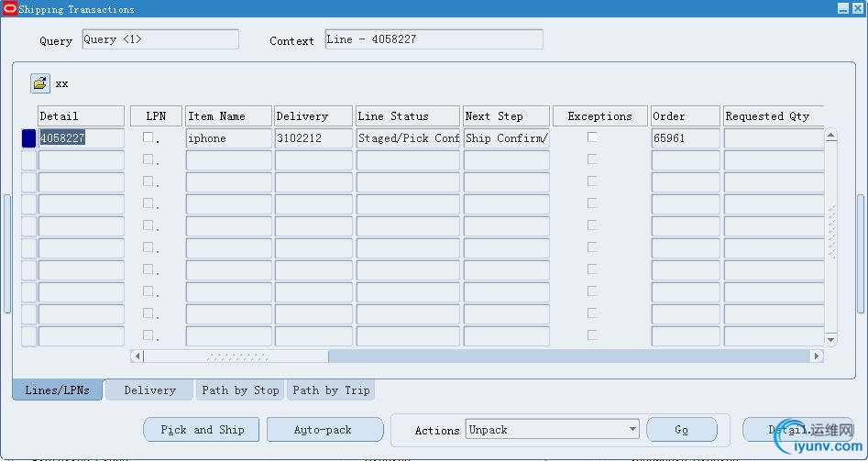The height and width of the screenshot is (461, 868).
Task: Click the Detail button
Action: coord(797,430)
